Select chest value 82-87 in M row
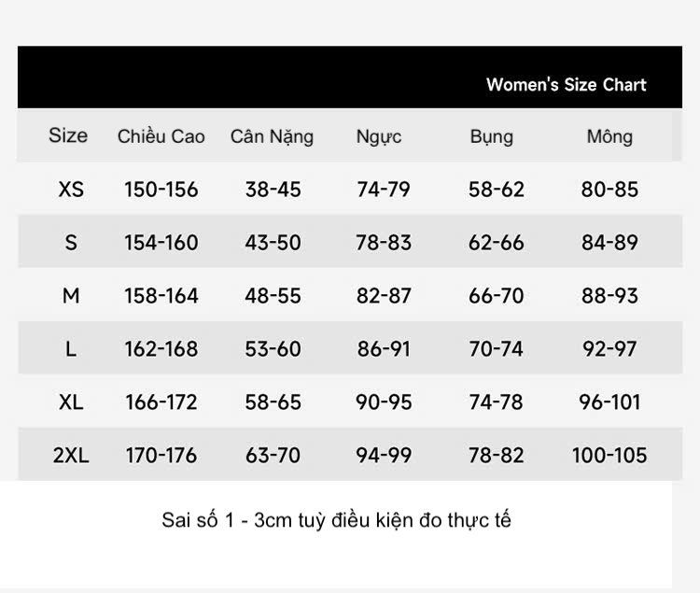The height and width of the screenshot is (593, 700). [x=384, y=296]
